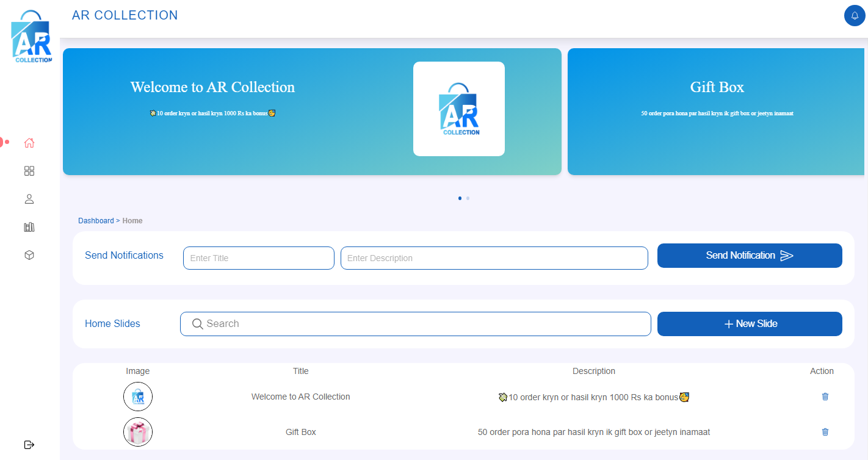This screenshot has height=460, width=868.
Task: Click the Gift Box banner slide
Action: 717,112
